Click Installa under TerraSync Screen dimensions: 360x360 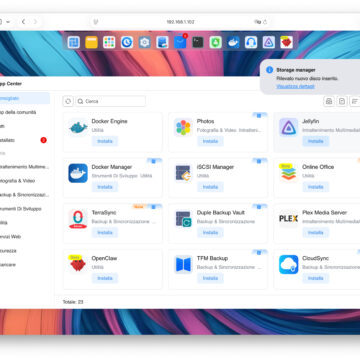point(105,233)
